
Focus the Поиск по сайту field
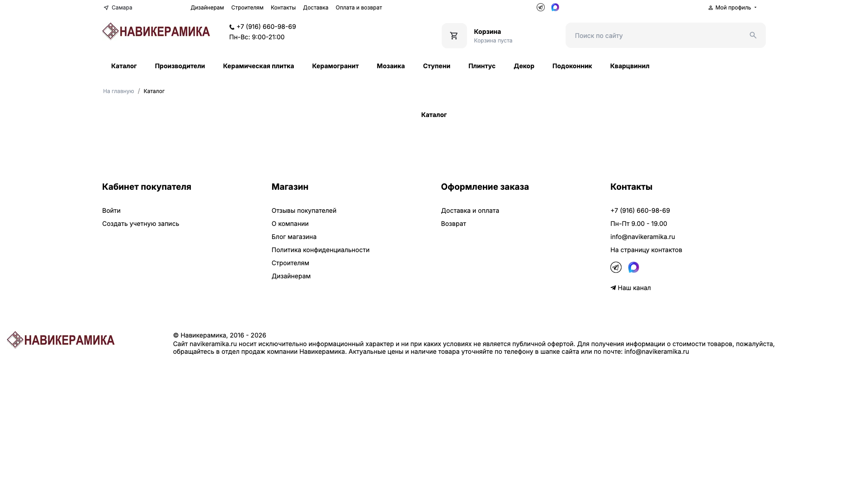(x=656, y=35)
